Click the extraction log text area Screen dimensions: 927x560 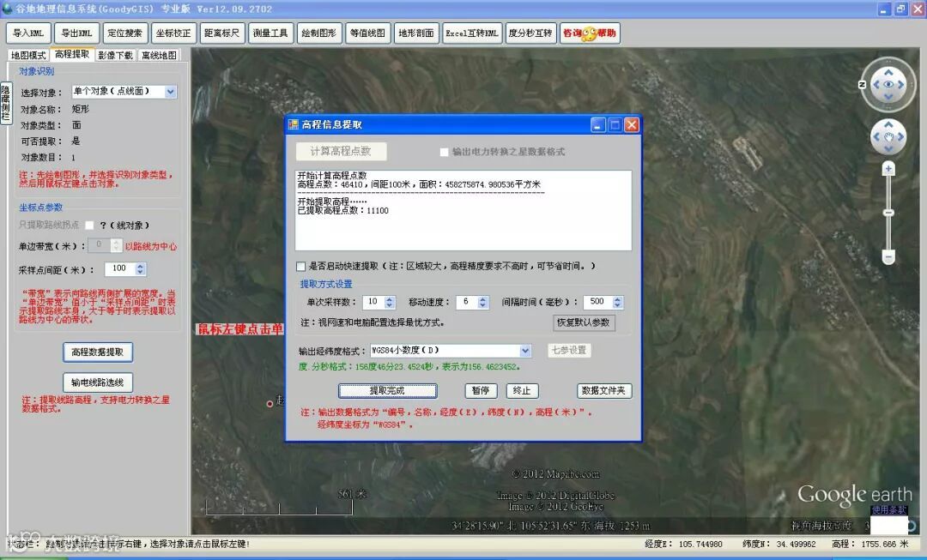(463, 210)
